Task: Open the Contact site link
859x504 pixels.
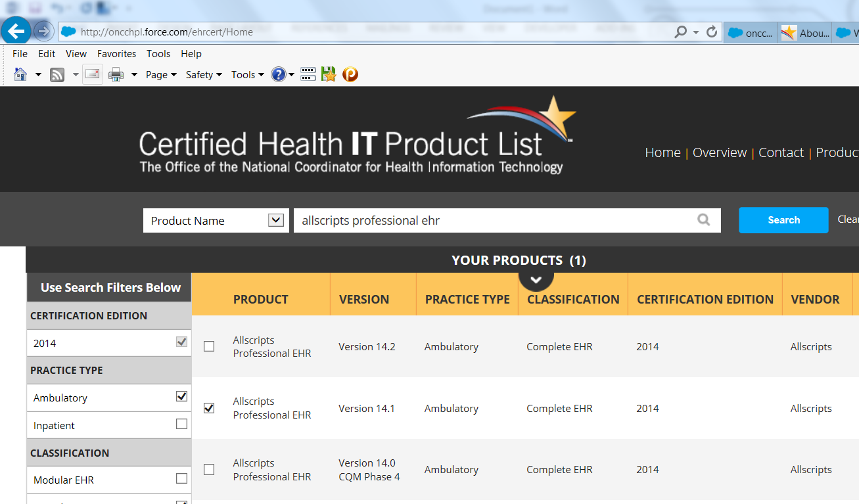Action: 781,152
